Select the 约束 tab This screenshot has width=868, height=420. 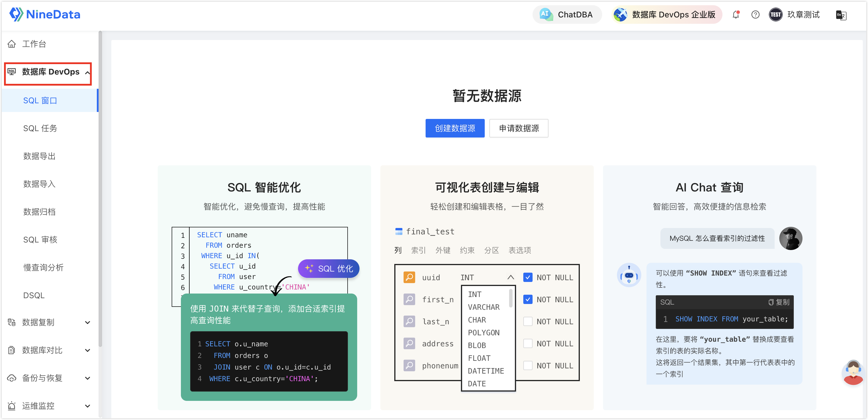(x=467, y=250)
